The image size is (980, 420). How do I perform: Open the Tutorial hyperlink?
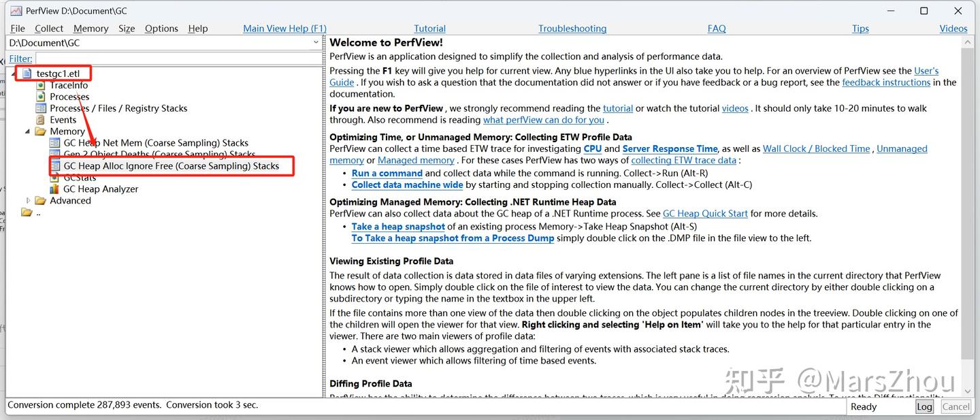pyautogui.click(x=429, y=28)
